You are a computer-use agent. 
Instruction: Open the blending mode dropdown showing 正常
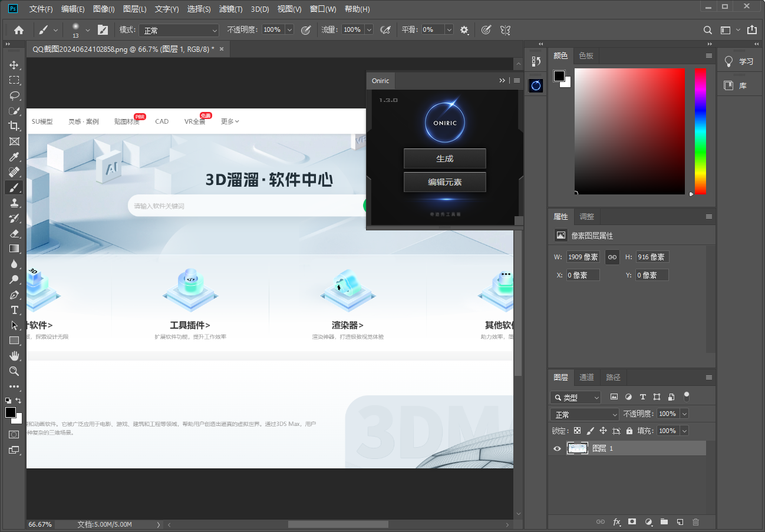(x=583, y=414)
